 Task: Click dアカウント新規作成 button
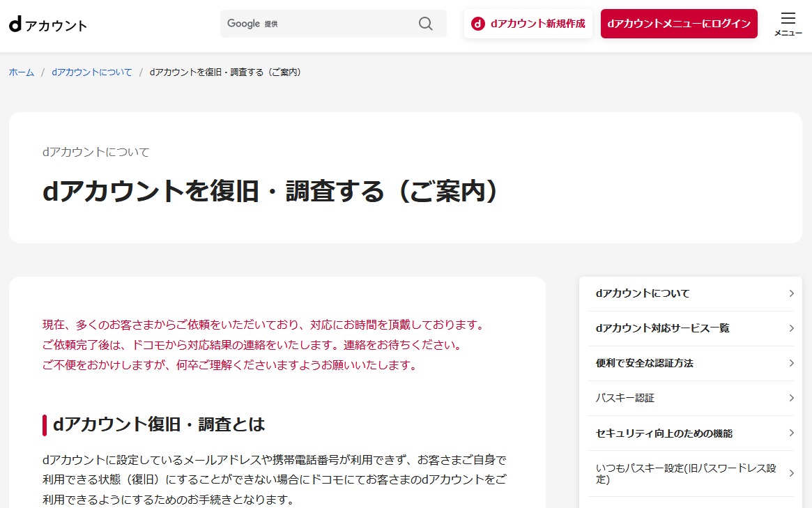coord(528,23)
